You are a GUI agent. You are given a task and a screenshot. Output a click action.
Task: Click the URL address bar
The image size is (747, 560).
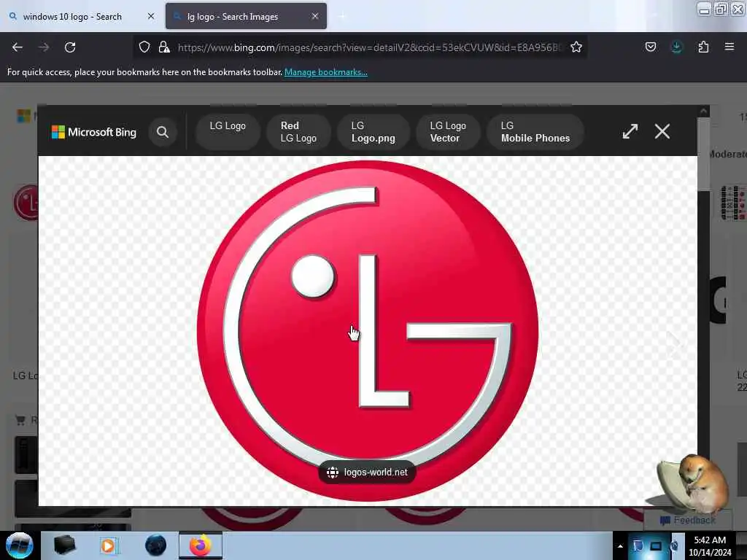[x=370, y=47]
